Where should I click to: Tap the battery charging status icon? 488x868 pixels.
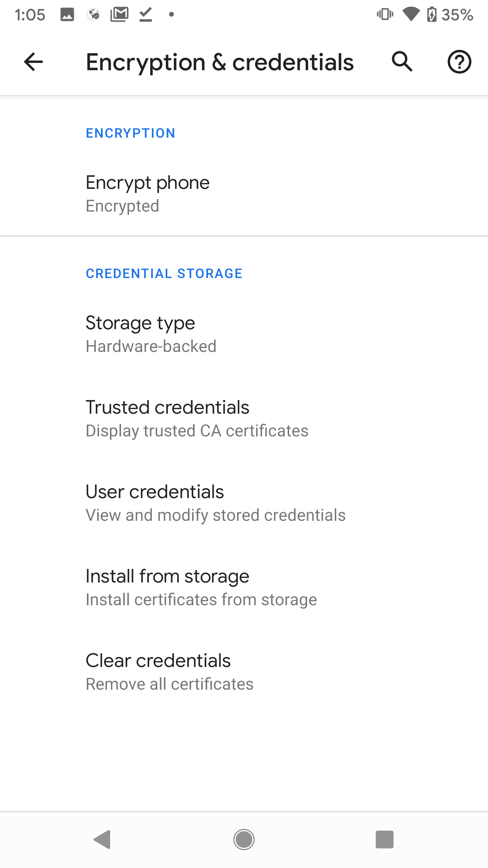pos(431,15)
